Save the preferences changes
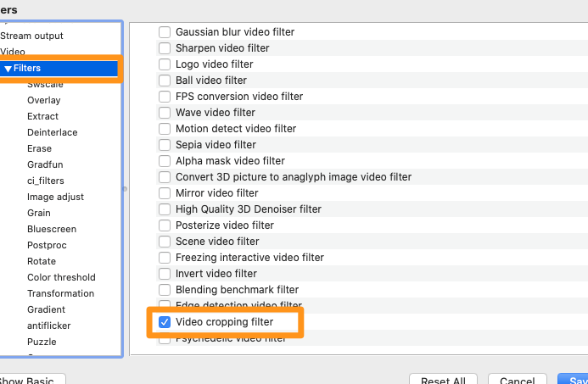The image size is (588, 384). click(573, 379)
